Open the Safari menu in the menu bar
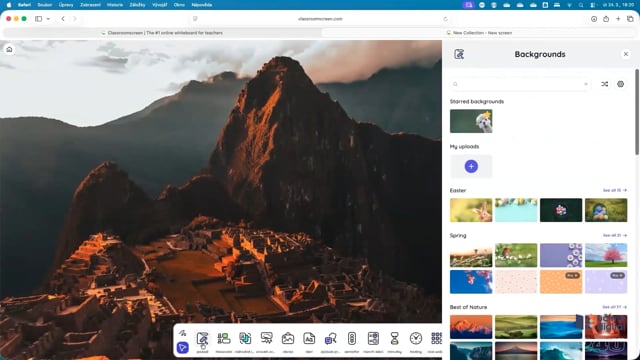Image resolution: width=640 pixels, height=360 pixels. click(24, 5)
